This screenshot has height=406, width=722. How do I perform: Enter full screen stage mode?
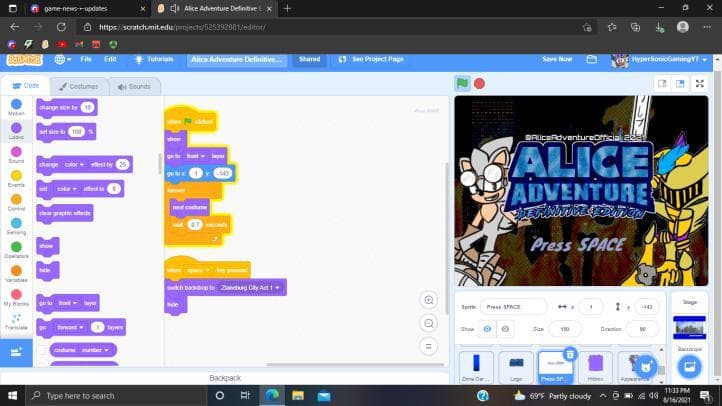(x=700, y=83)
